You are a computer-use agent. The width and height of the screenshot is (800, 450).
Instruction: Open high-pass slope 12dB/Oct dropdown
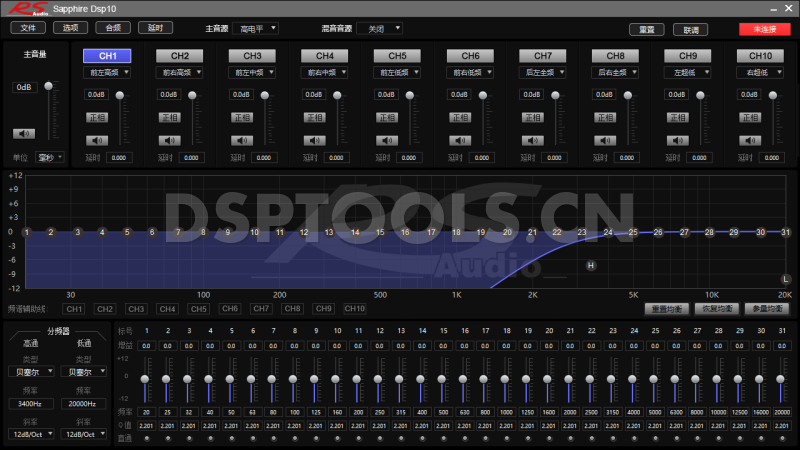[31, 434]
